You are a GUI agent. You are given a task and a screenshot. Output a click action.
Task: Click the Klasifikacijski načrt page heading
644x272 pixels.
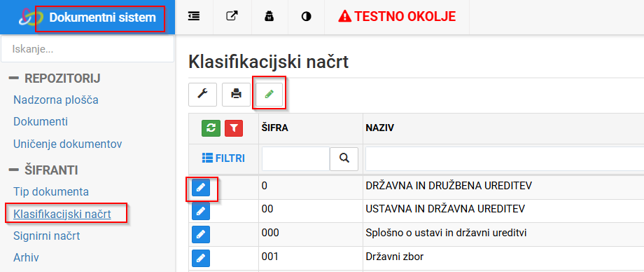click(x=269, y=62)
